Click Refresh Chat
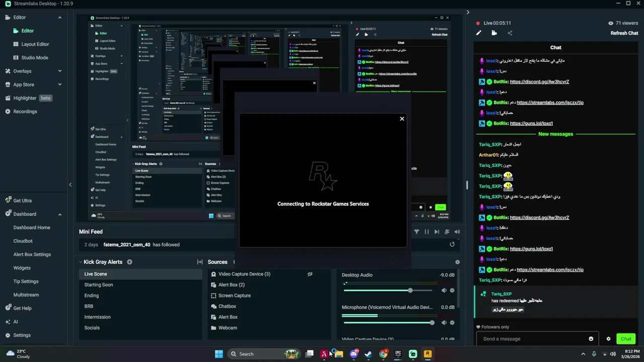Screen dimensions: 644x362 [624, 33]
